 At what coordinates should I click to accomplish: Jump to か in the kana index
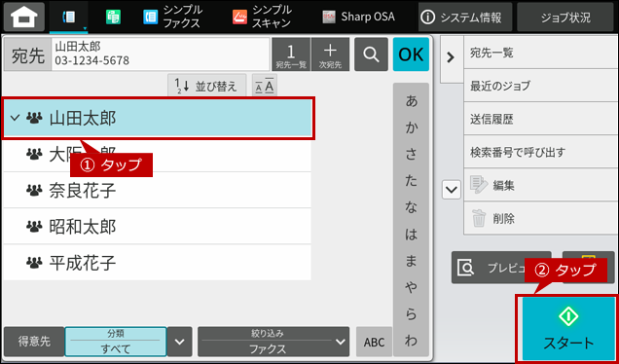pos(411,128)
